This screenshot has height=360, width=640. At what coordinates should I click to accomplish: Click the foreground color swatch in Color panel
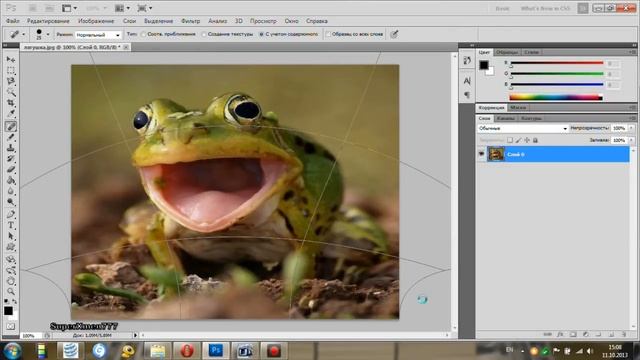(x=484, y=65)
